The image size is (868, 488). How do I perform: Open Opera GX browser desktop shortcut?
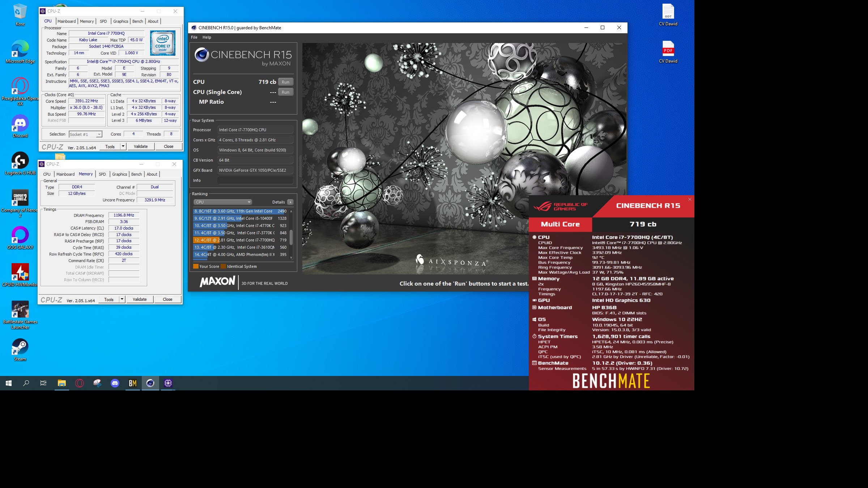pos(20,91)
